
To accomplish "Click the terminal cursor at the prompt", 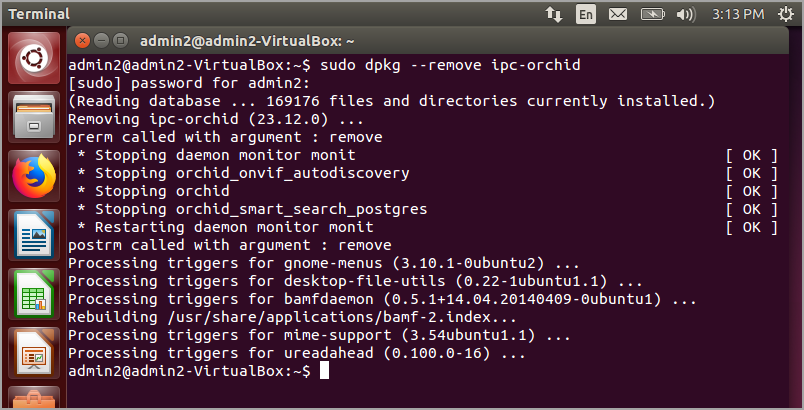I will (x=322, y=371).
